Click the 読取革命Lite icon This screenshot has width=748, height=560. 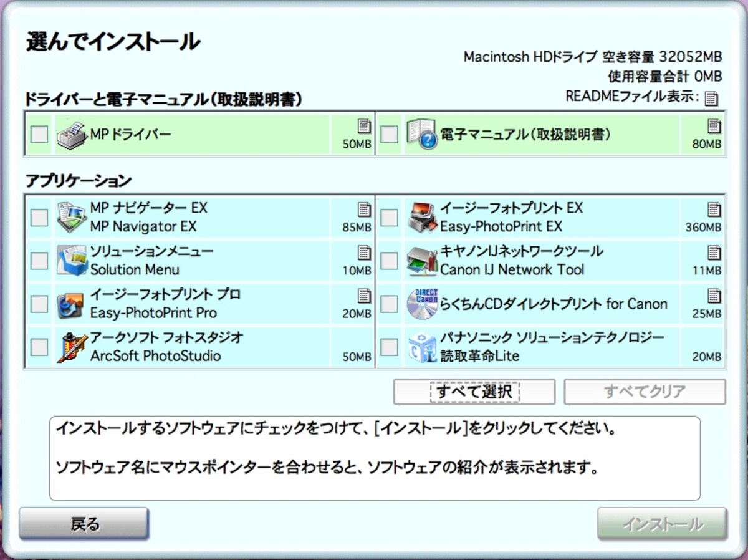pyautogui.click(x=422, y=347)
